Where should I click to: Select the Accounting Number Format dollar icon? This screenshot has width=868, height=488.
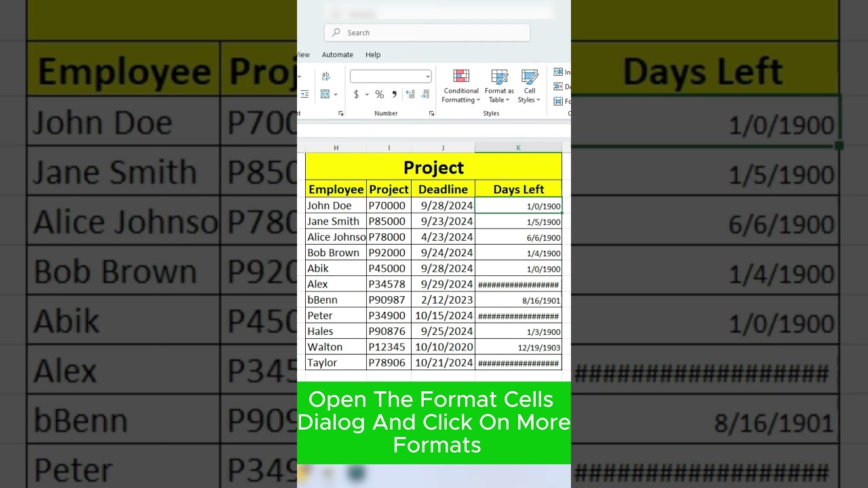[356, 94]
